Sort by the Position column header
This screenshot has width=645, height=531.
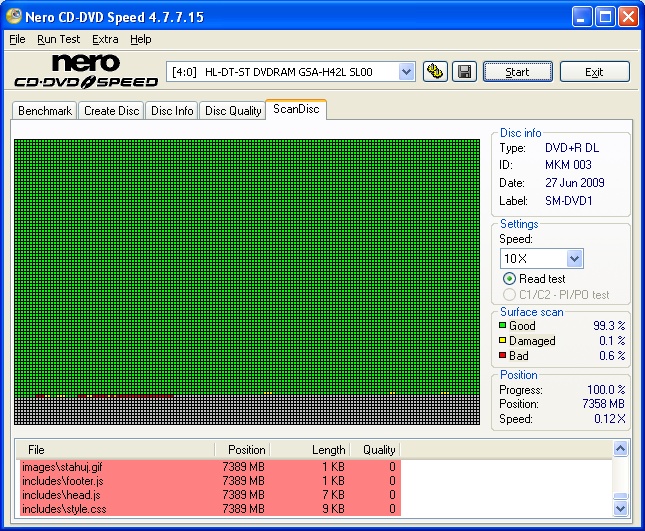[x=242, y=450]
